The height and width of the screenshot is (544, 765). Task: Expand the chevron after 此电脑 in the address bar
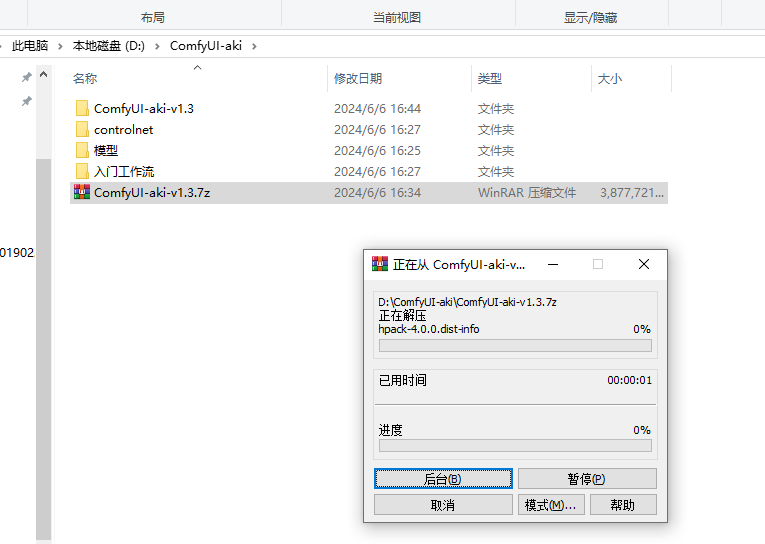coord(60,46)
